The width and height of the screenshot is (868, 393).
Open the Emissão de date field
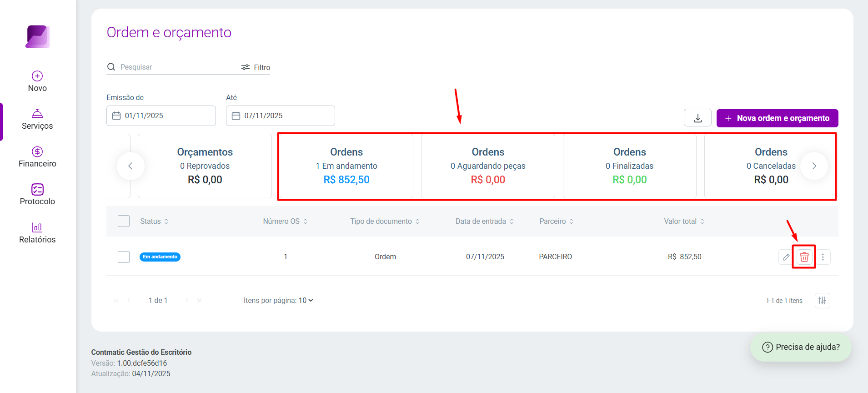tap(161, 116)
